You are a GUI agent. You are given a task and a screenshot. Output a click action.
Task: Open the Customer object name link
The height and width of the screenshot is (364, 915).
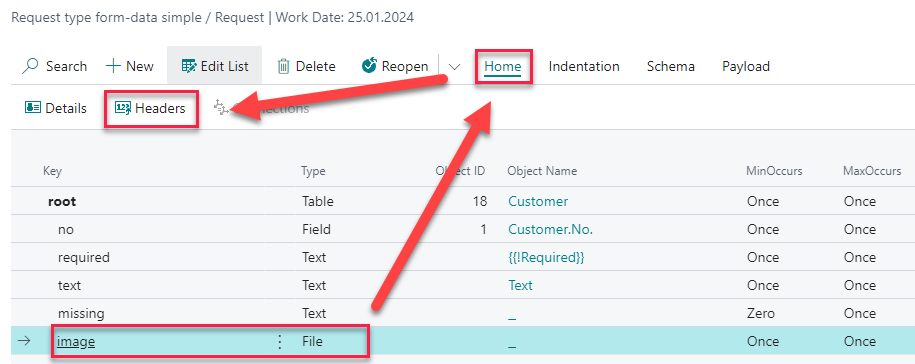(x=538, y=201)
